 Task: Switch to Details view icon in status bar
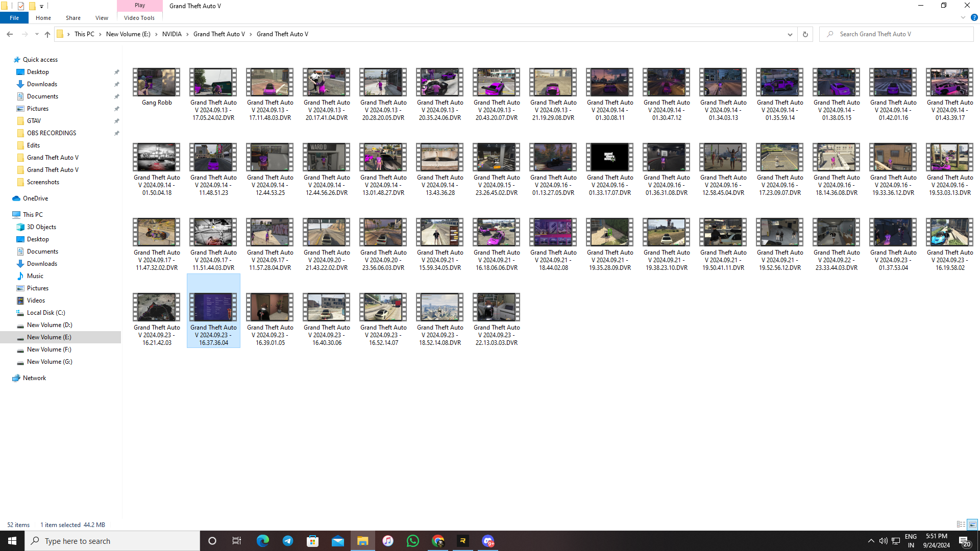coord(961,524)
